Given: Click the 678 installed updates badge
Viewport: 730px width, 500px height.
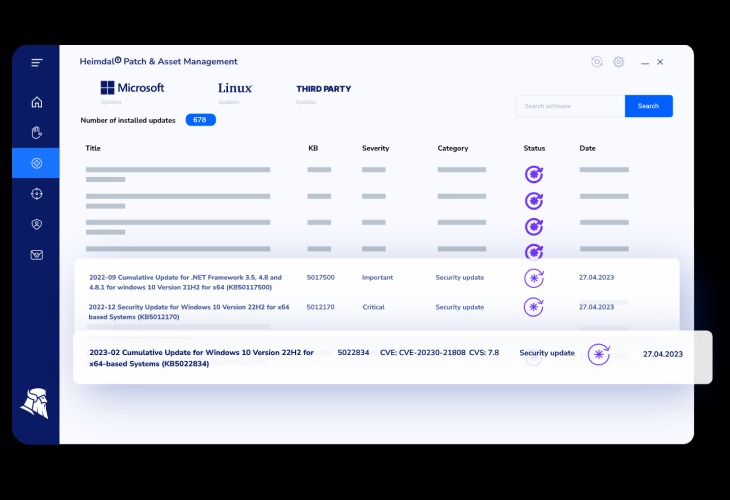Looking at the screenshot, I should click(x=201, y=120).
